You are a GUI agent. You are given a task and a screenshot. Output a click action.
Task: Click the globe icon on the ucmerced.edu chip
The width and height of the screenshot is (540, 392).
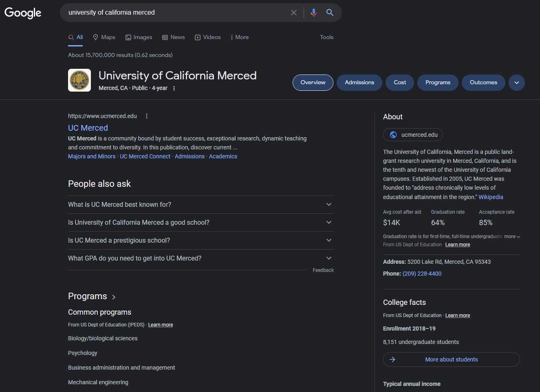[393, 135]
